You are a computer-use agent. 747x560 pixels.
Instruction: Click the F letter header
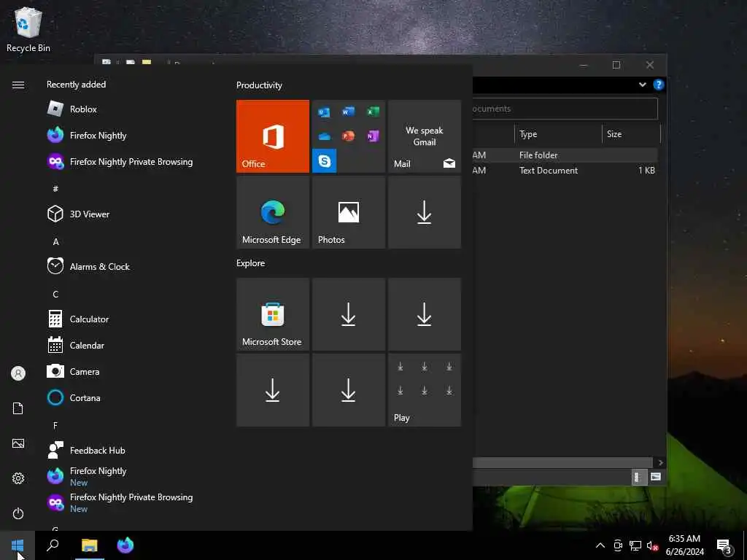(x=55, y=425)
